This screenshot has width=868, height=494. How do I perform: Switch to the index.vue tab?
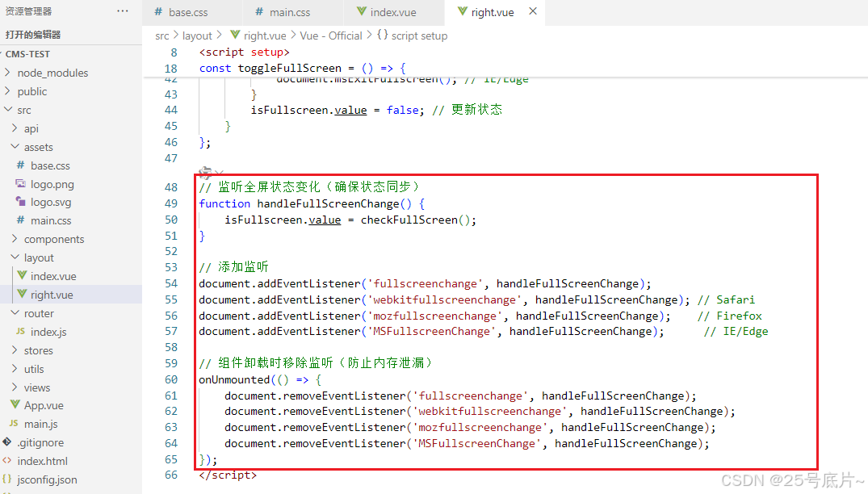tap(393, 12)
